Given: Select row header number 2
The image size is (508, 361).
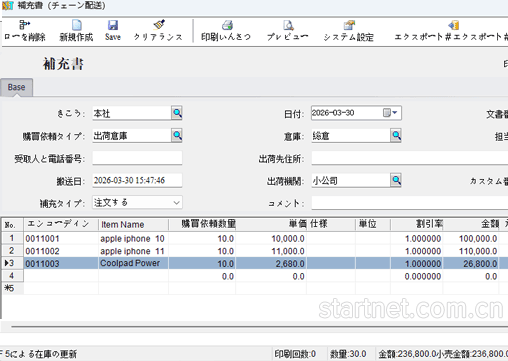Looking at the screenshot, I should 12,251.
